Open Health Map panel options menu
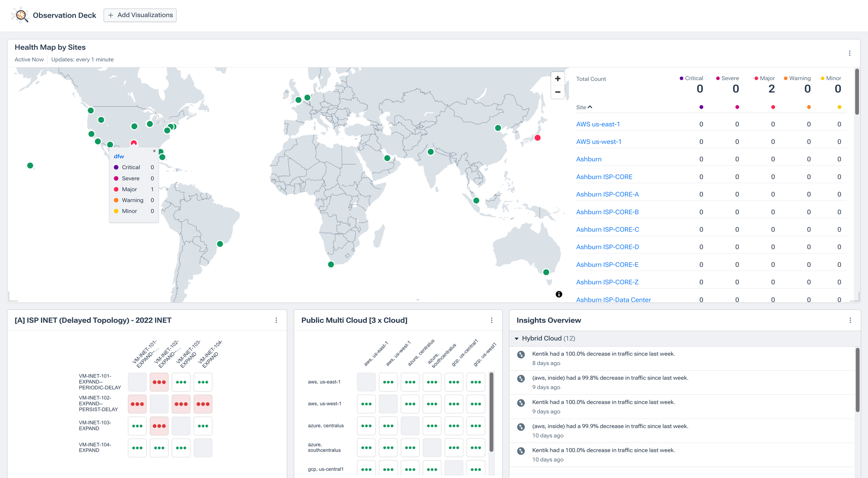Image resolution: width=868 pixels, height=478 pixels. [x=850, y=53]
